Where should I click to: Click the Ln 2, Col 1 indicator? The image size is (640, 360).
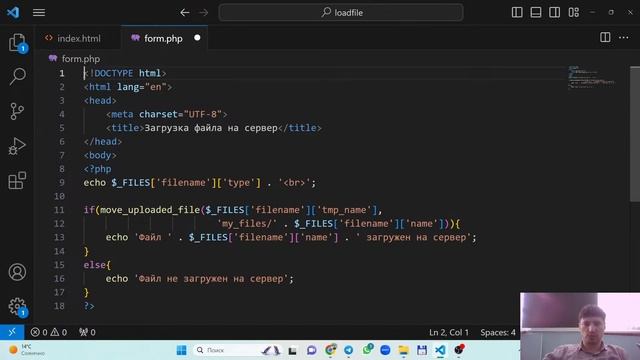pyautogui.click(x=449, y=332)
